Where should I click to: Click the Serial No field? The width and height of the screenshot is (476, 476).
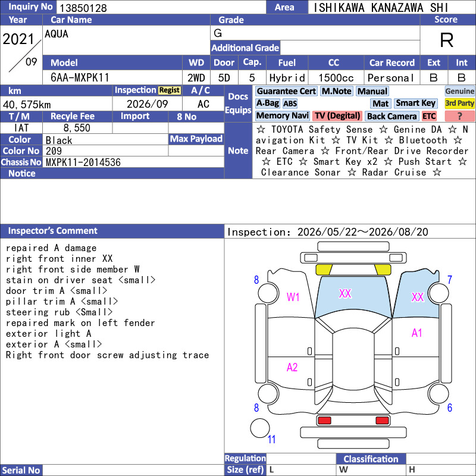point(133,470)
